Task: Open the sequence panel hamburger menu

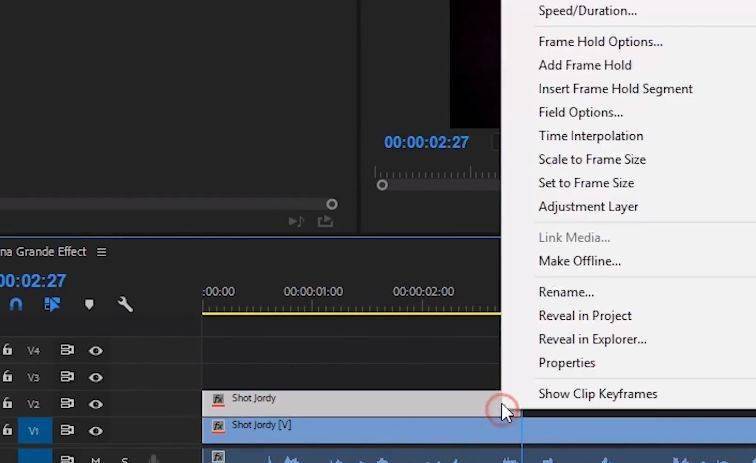Action: point(101,252)
